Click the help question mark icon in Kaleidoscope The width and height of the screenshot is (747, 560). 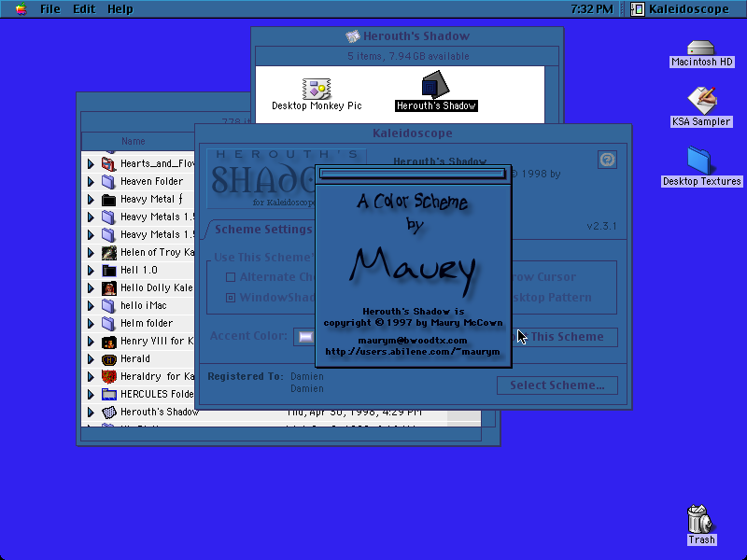(x=607, y=160)
